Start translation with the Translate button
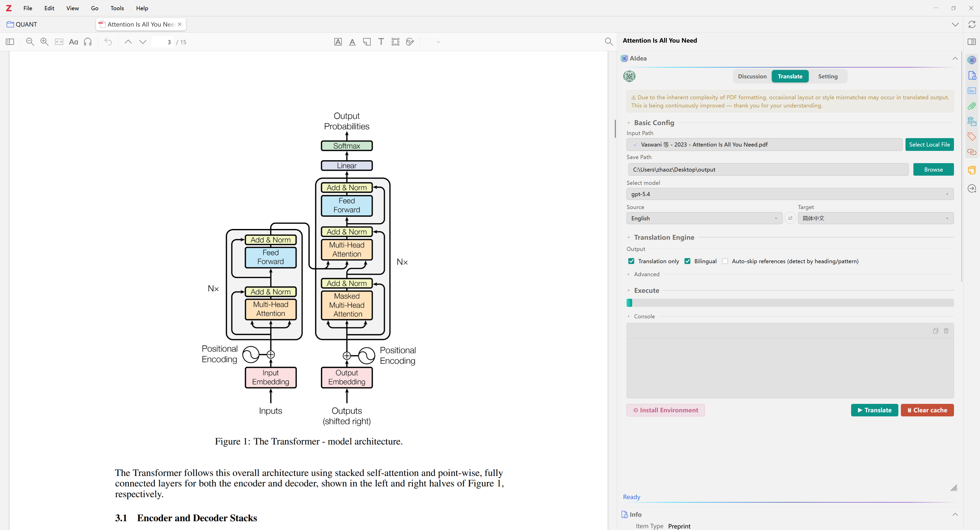The height and width of the screenshot is (530, 980). coord(874,410)
